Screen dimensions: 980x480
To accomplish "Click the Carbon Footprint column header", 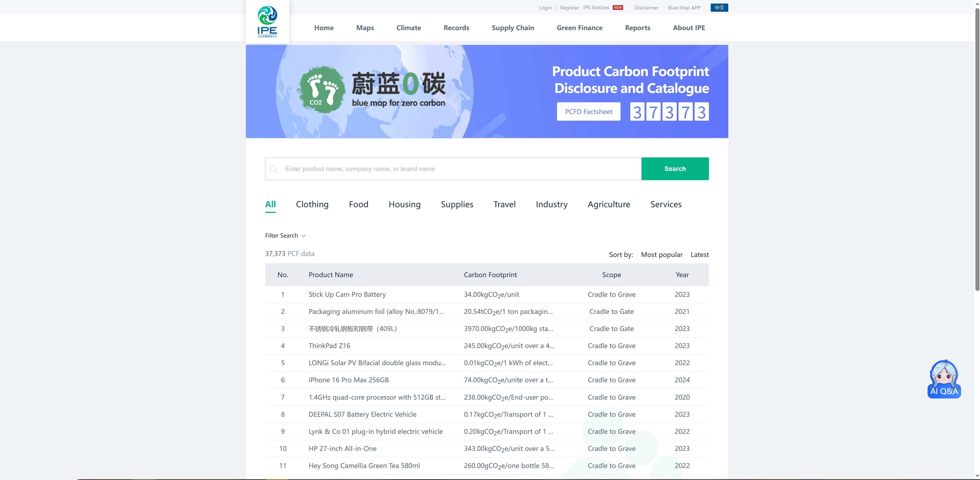I will pyautogui.click(x=490, y=275).
